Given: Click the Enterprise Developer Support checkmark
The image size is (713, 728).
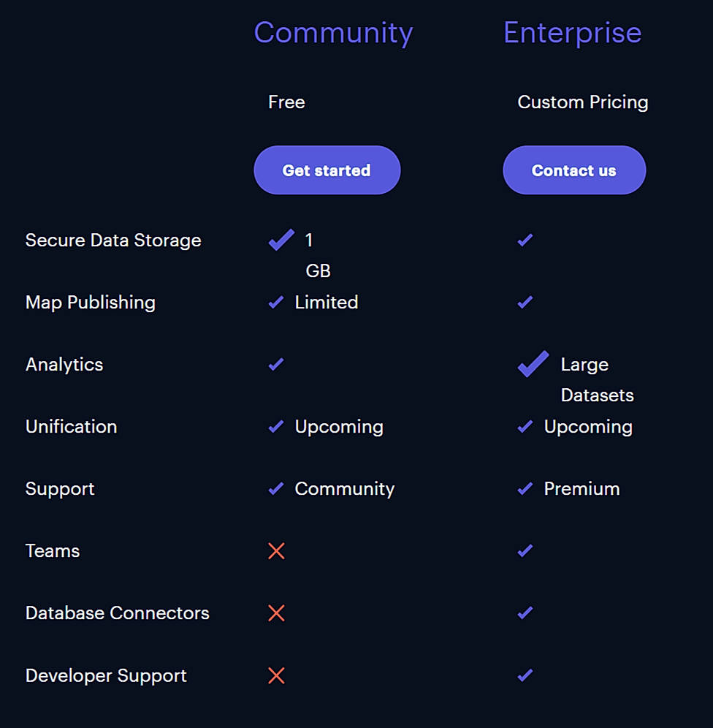Looking at the screenshot, I should [x=525, y=675].
